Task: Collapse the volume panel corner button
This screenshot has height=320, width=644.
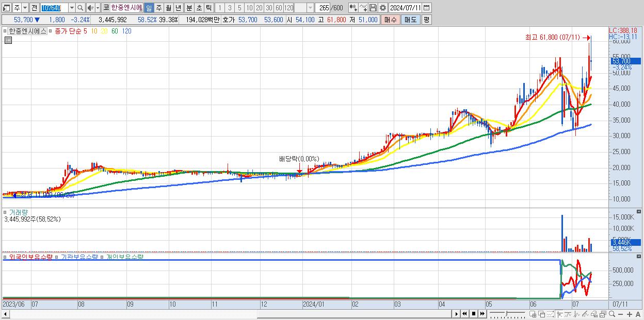Action: point(639,212)
